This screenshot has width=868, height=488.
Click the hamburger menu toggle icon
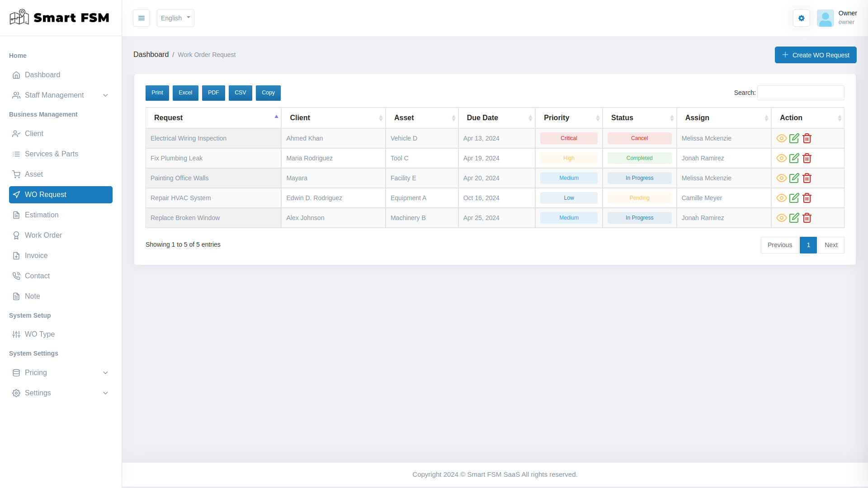(x=142, y=18)
